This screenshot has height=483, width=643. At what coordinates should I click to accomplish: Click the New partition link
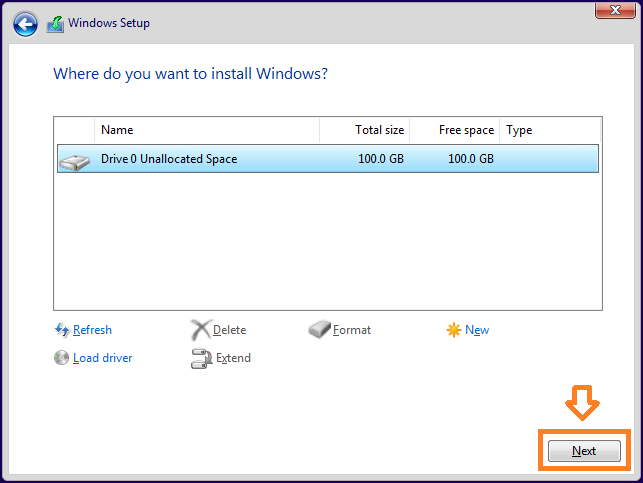click(477, 330)
